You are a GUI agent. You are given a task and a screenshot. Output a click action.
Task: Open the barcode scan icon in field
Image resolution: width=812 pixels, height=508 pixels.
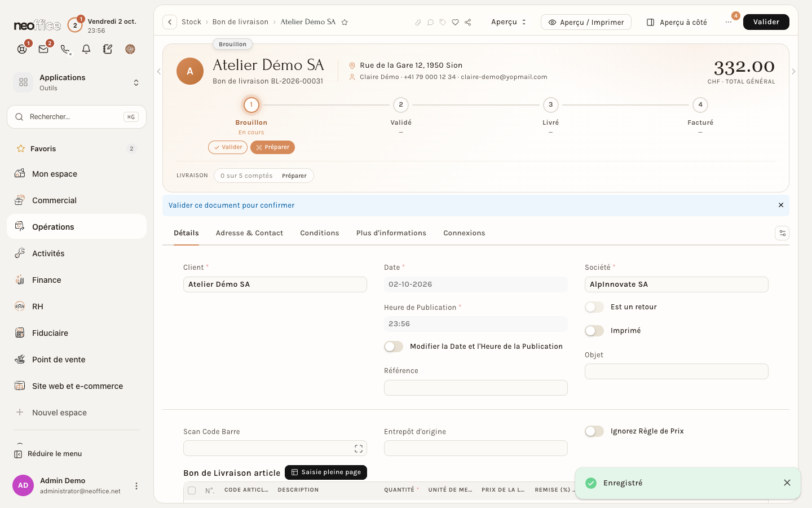(x=359, y=449)
